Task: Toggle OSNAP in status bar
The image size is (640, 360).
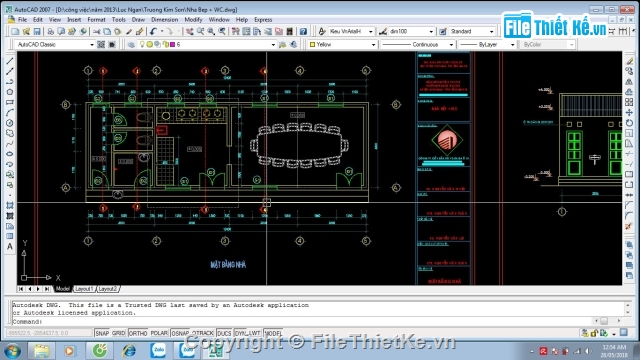Action: pos(180,333)
